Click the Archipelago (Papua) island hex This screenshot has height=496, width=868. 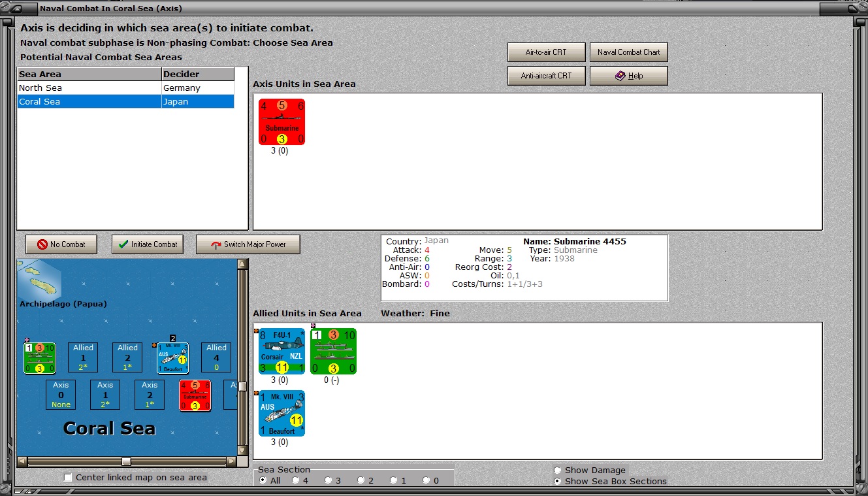pos(39,281)
